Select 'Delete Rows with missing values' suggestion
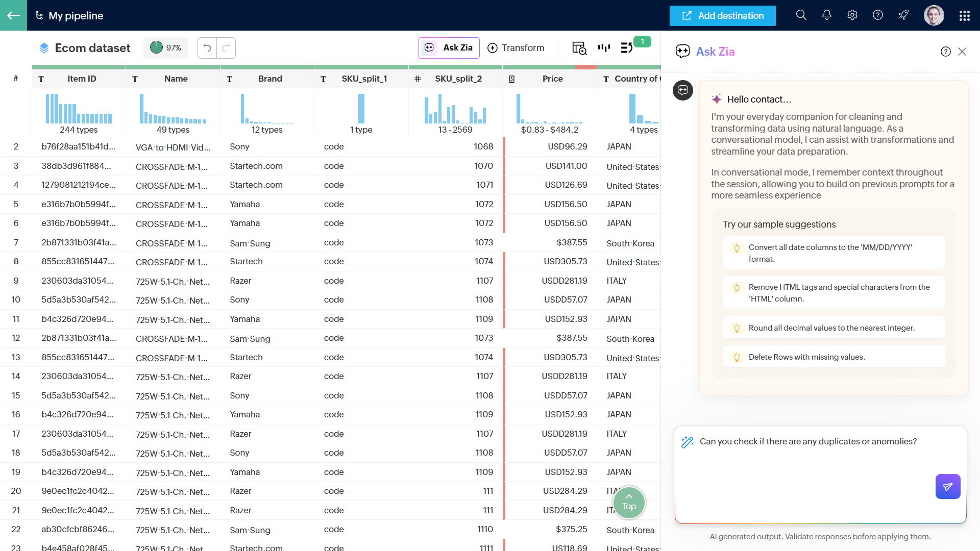Screen dimensions: 980x551 pos(833,357)
